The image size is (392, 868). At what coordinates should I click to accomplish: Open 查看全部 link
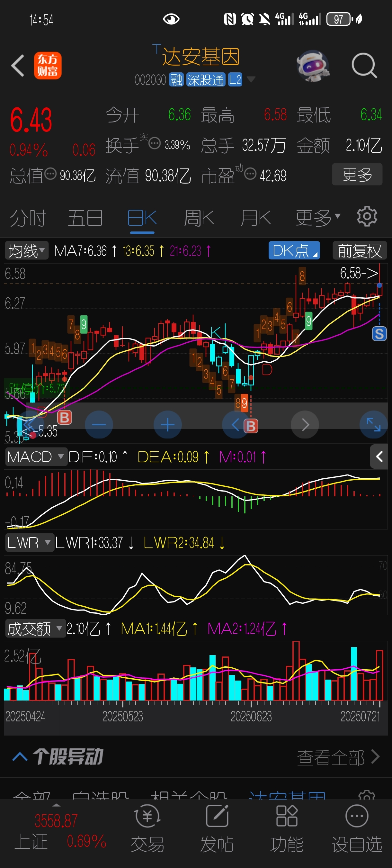[338, 757]
